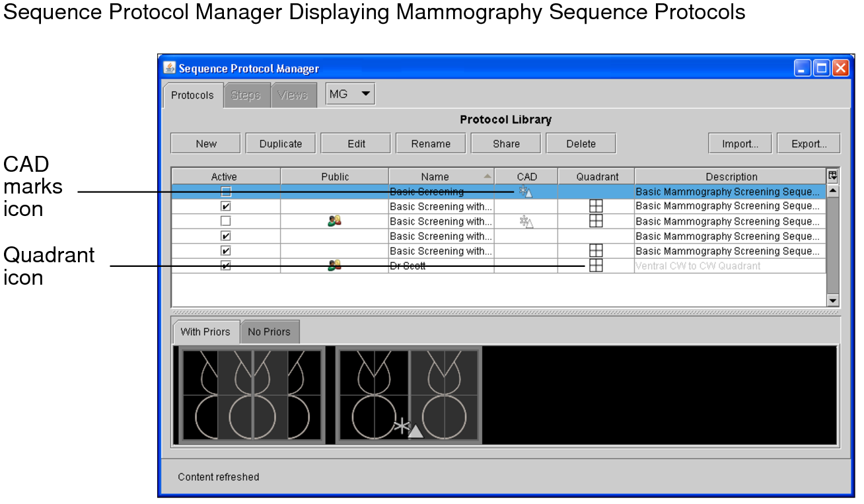Toggle Active checkbox for Basic Screening protocol
864x504 pixels.
pyautogui.click(x=226, y=192)
